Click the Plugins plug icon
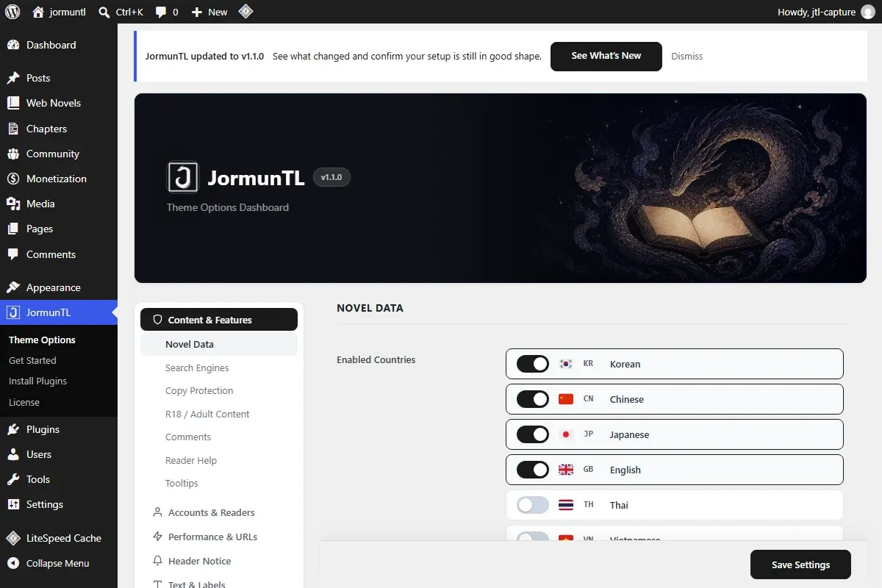Screen dimensions: 882x588 click(13, 429)
